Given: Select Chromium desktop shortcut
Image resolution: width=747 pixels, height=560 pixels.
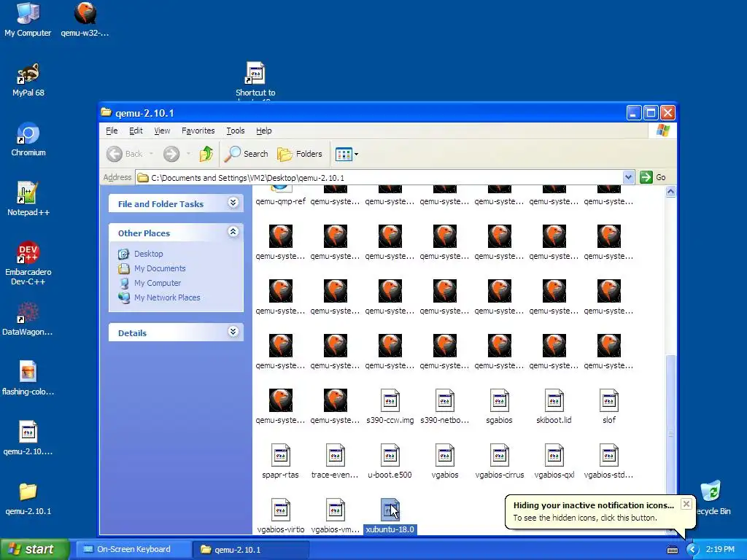Looking at the screenshot, I should tap(28, 139).
